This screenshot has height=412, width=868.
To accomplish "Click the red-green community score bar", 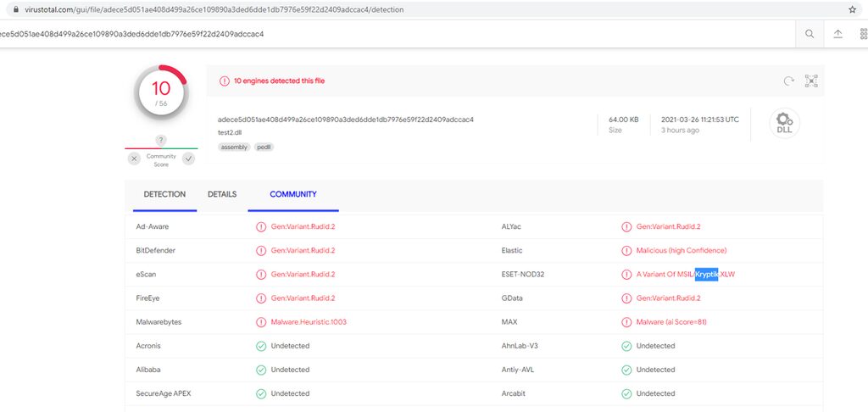I will pos(161,148).
